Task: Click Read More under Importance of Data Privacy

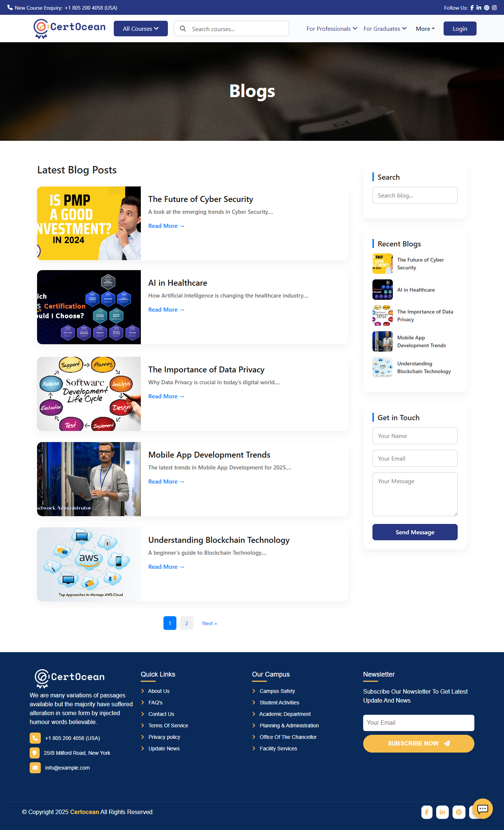Action: pos(166,396)
